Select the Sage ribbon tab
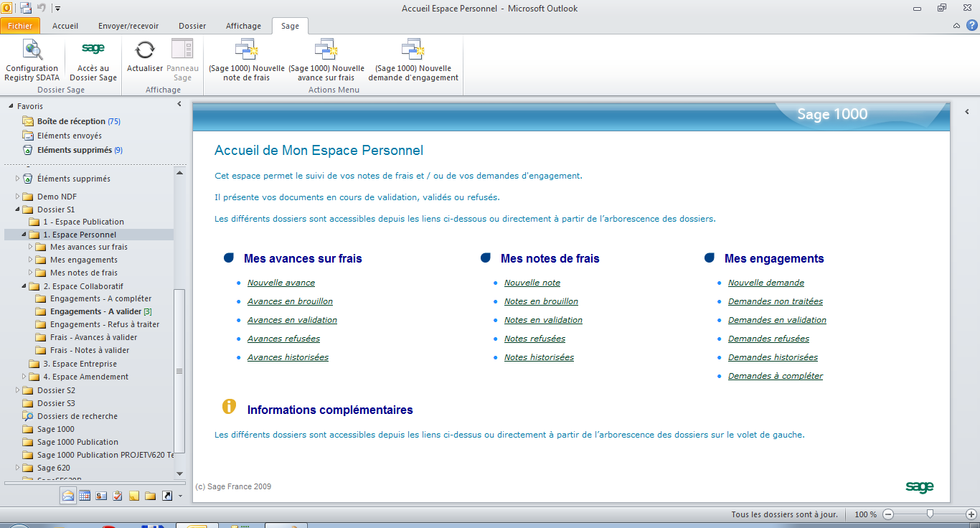Image resolution: width=980 pixels, height=528 pixels. [x=290, y=26]
